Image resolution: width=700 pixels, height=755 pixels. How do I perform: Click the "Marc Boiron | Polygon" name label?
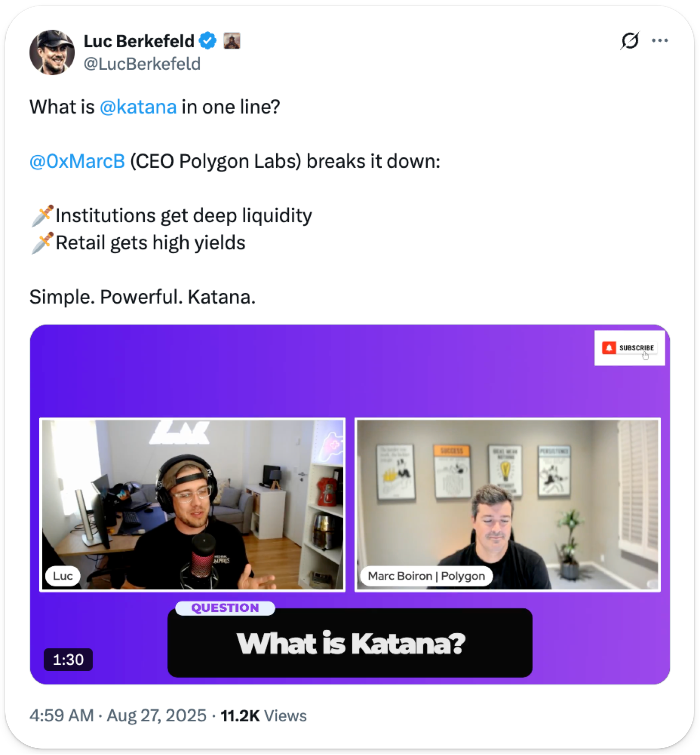click(426, 576)
